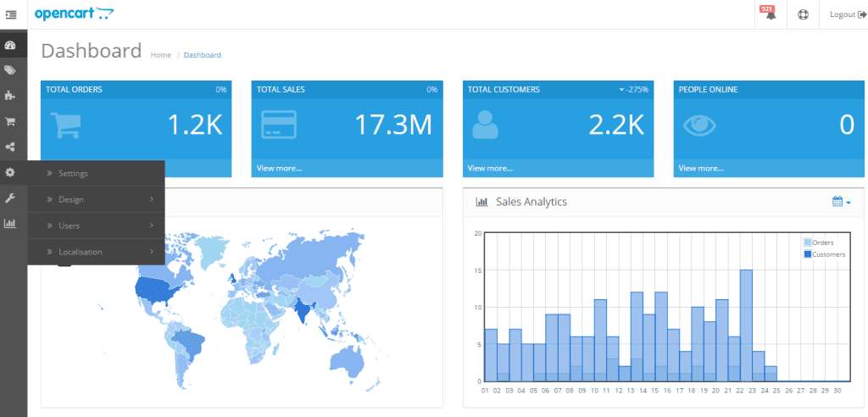Open the Sales shopping cart icon

click(10, 121)
